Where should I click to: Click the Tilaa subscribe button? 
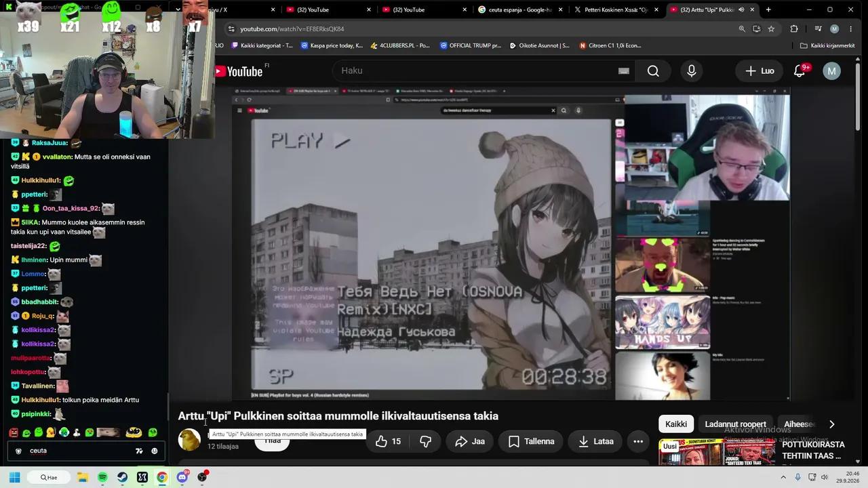tap(272, 441)
